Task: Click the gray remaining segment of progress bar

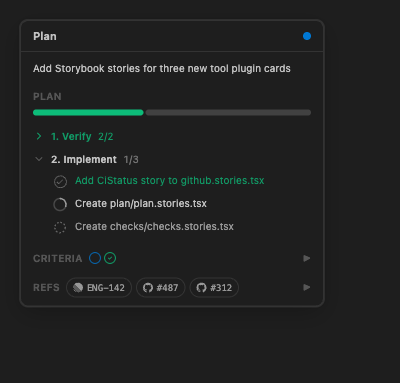Action: click(228, 113)
